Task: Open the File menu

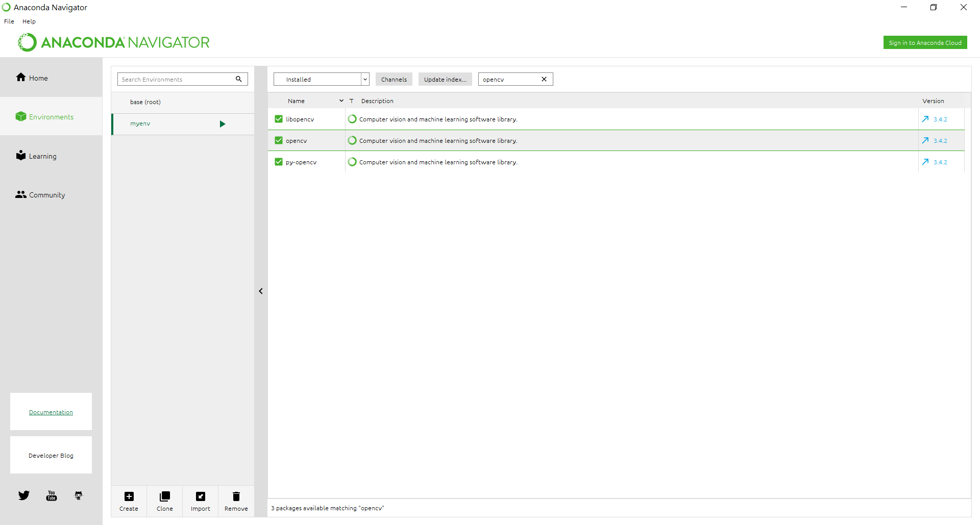Action: tap(9, 21)
